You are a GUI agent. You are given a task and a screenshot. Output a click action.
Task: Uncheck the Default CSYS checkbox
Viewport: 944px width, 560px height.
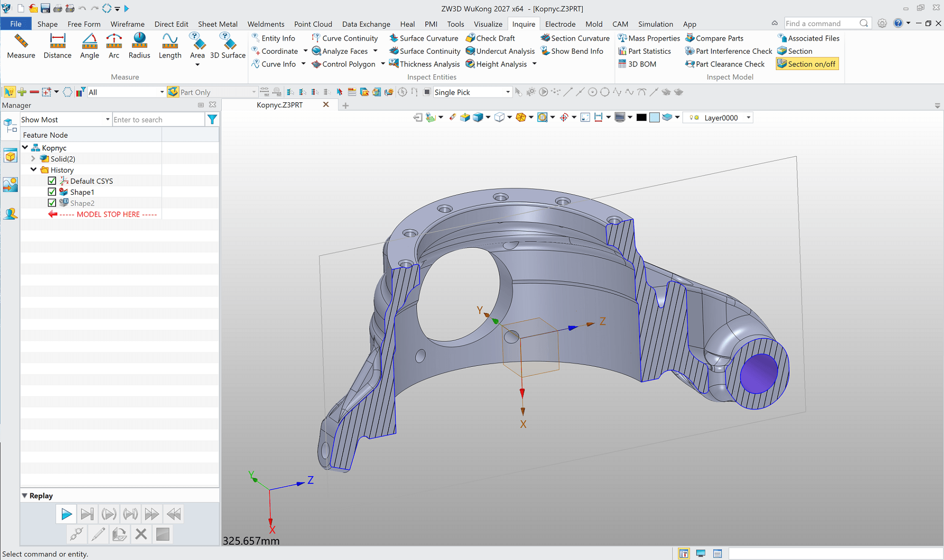(52, 181)
